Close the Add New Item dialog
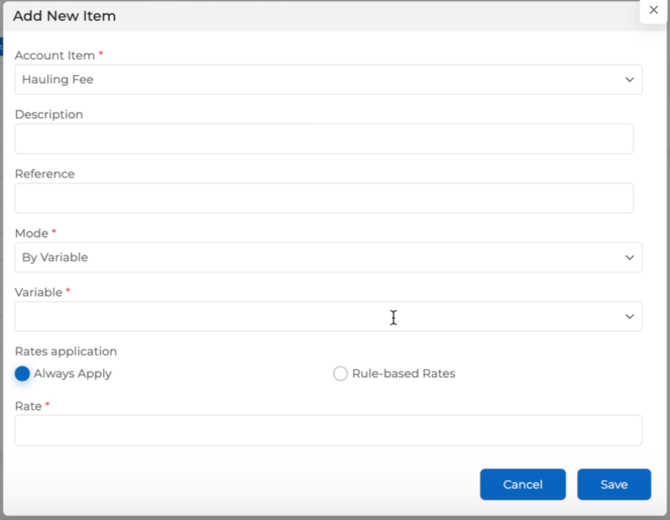This screenshot has width=670, height=520. pos(654,10)
